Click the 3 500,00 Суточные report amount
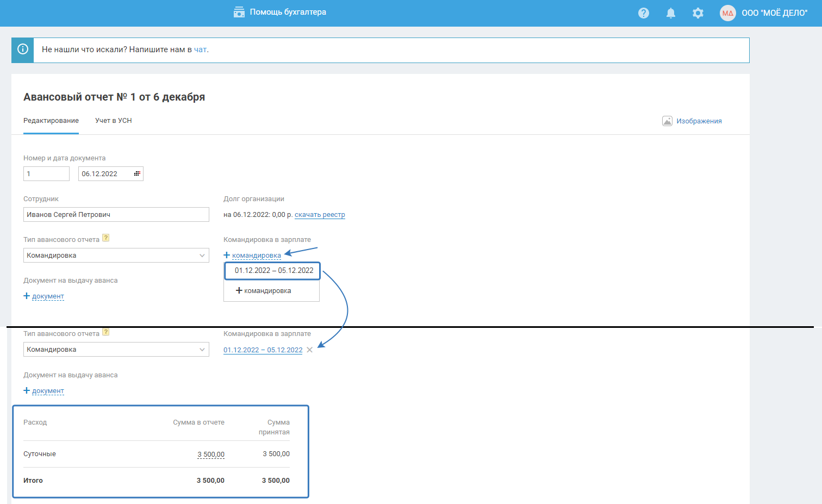 click(x=211, y=455)
